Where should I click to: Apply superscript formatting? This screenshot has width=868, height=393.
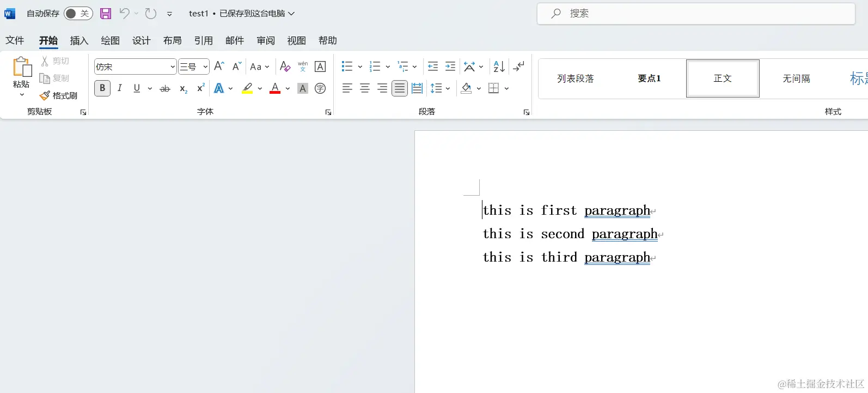[201, 88]
